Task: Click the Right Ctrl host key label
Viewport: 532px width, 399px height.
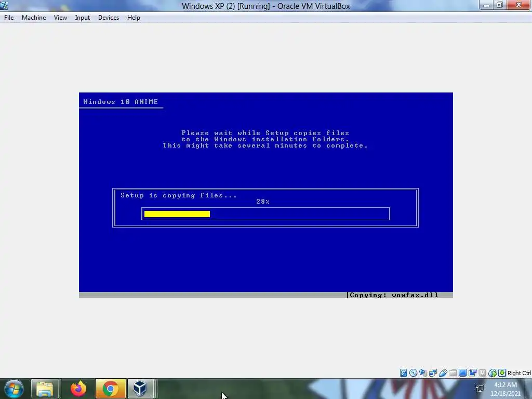Action: [x=520, y=373]
